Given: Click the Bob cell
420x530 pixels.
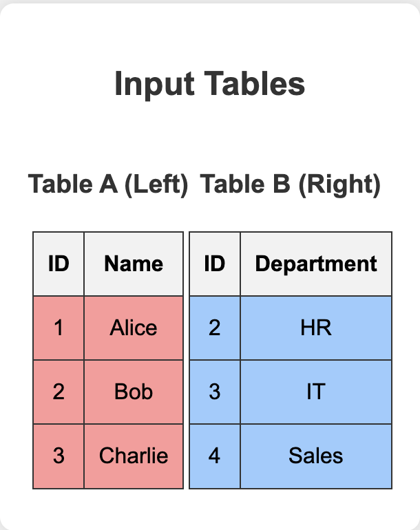Looking at the screenshot, I should coord(134,392).
